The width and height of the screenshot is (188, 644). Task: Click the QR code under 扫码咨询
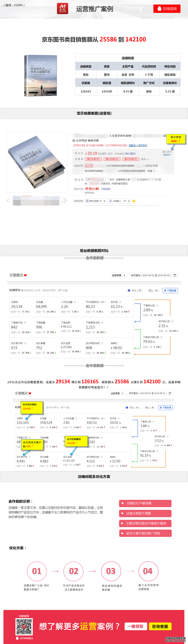(24, 627)
